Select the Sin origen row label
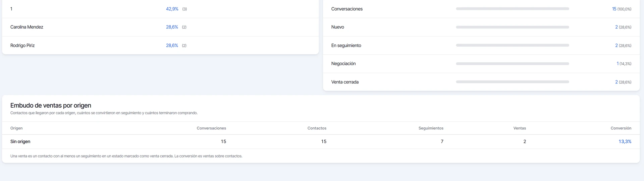 [x=20, y=142]
